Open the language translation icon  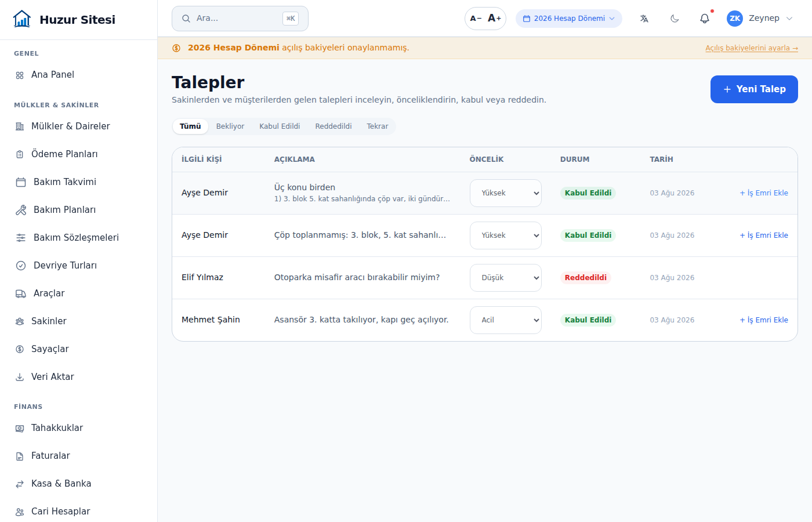click(644, 19)
